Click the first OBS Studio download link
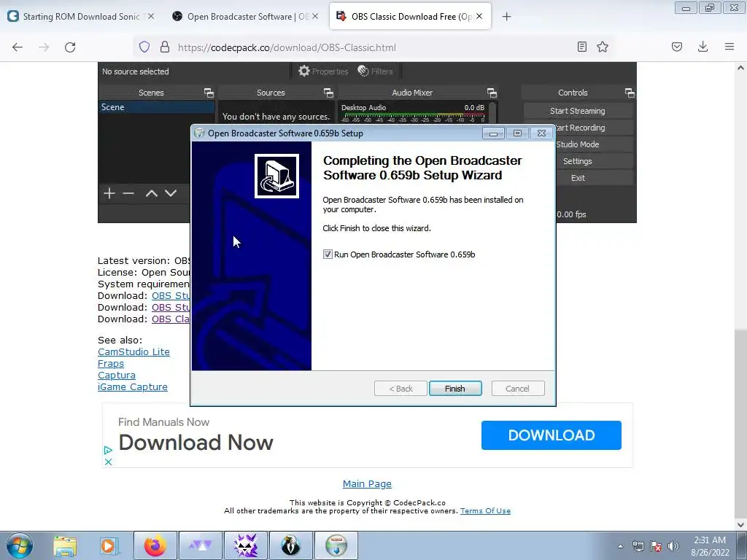The height and width of the screenshot is (560, 747). click(171, 296)
